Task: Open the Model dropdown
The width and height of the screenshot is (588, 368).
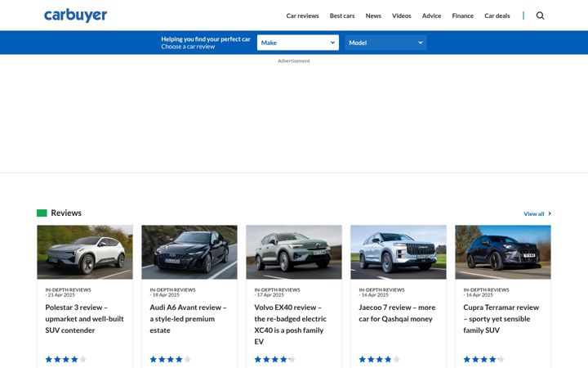Action: pos(385,43)
